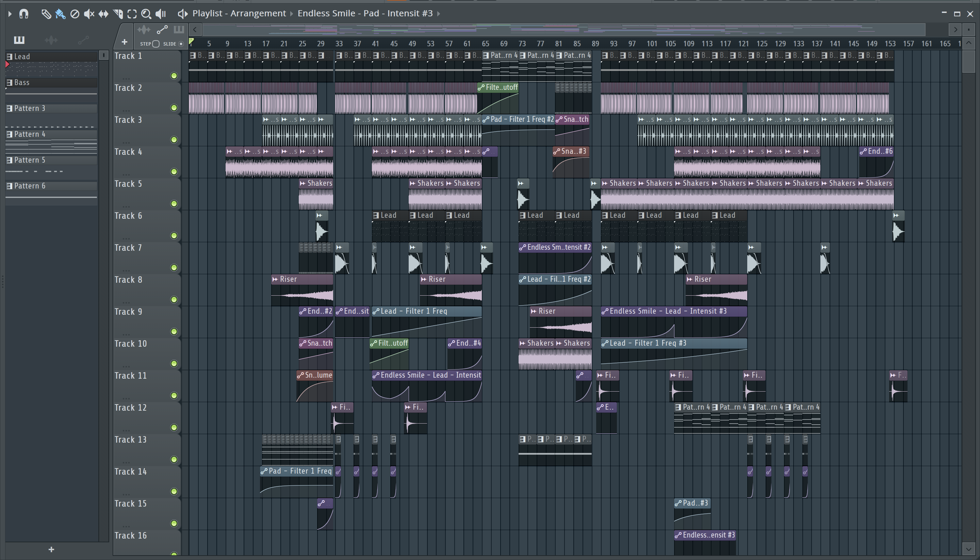
Task: Click the vertical scrollbar thumb
Action: coord(968,62)
